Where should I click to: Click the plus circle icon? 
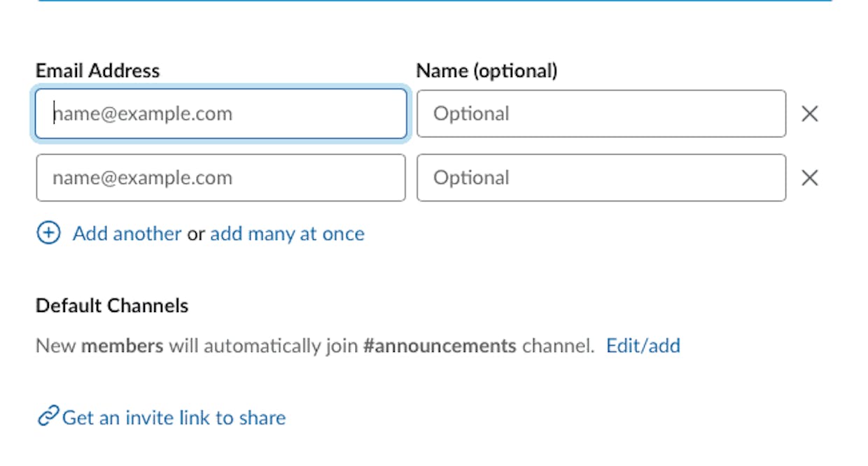[48, 233]
